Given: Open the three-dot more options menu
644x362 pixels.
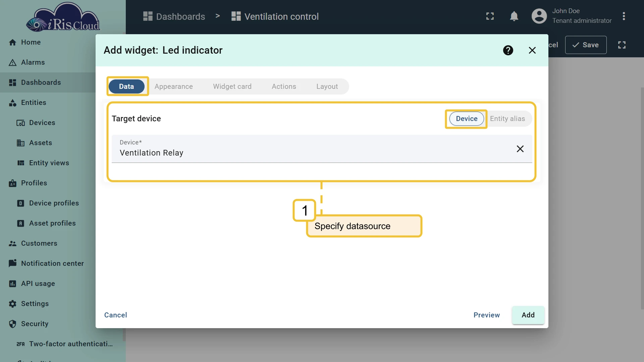Looking at the screenshot, I should point(624,16).
